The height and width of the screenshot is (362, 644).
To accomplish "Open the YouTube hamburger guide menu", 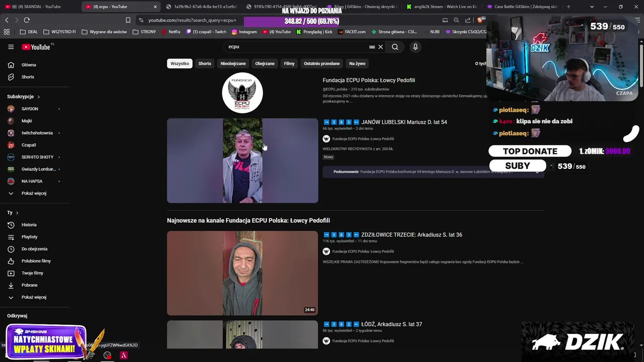I will (x=11, y=47).
